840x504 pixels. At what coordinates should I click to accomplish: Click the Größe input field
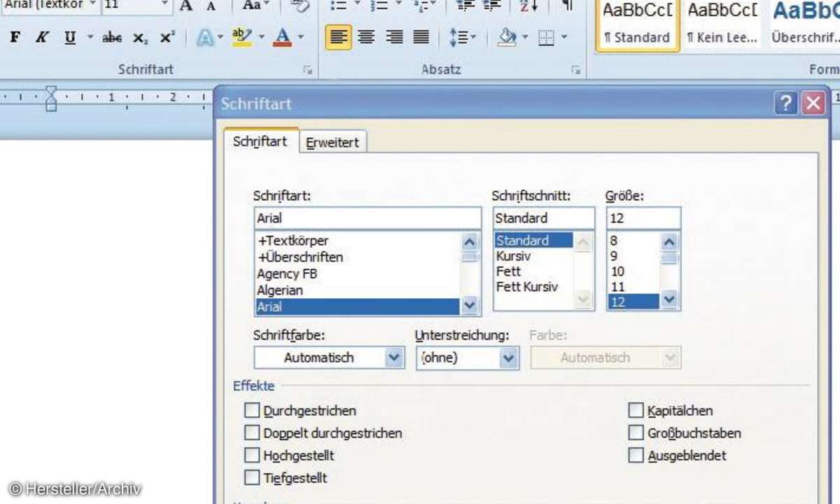tap(643, 218)
